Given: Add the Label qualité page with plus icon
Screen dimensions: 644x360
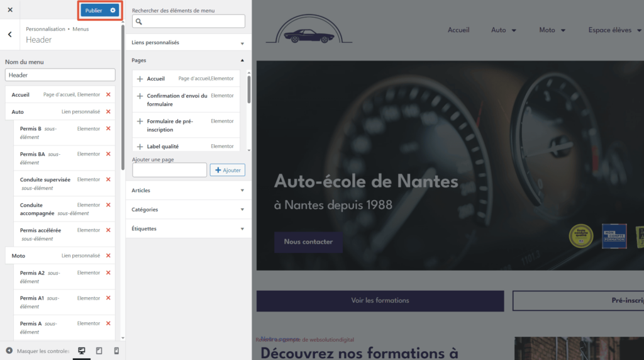Looking at the screenshot, I should pyautogui.click(x=140, y=147).
